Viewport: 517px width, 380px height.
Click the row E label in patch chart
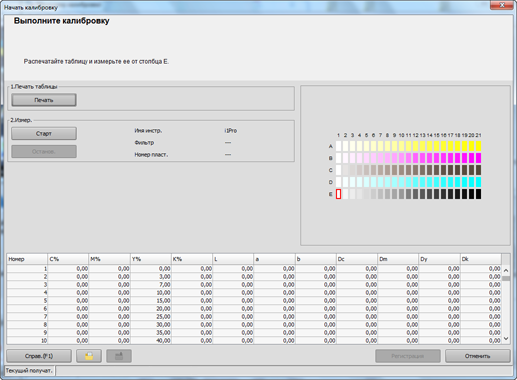(x=330, y=194)
